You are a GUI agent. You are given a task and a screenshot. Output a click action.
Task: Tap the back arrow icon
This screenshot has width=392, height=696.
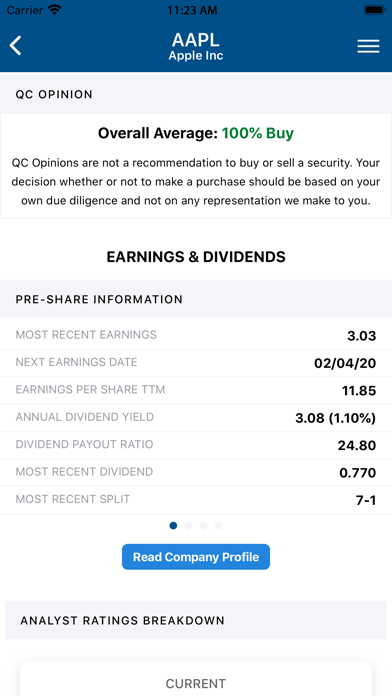tap(16, 46)
